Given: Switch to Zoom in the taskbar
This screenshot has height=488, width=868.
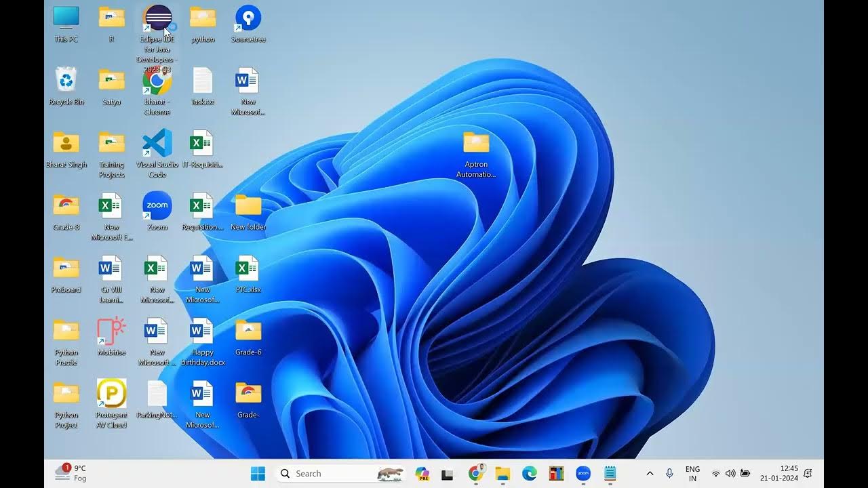Looking at the screenshot, I should pos(583,474).
